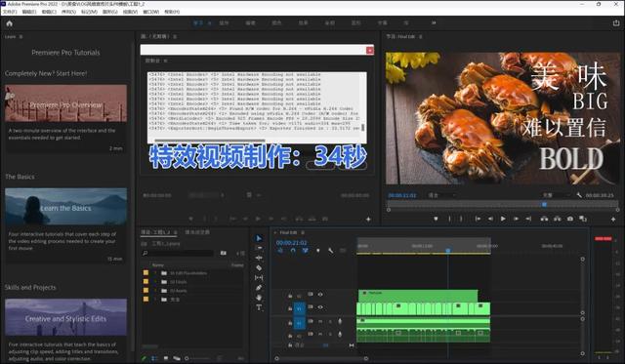Expand the second bin in Project panel
625x364 pixels.
click(155, 282)
